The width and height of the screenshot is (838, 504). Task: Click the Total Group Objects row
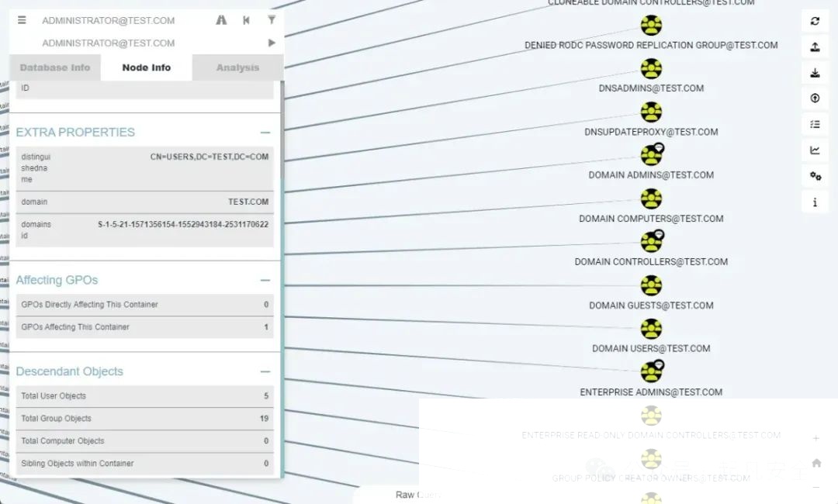(145, 419)
